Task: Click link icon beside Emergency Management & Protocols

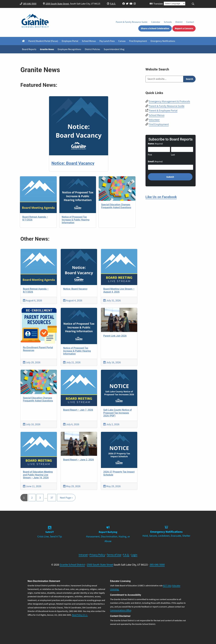Action: click(x=147, y=101)
